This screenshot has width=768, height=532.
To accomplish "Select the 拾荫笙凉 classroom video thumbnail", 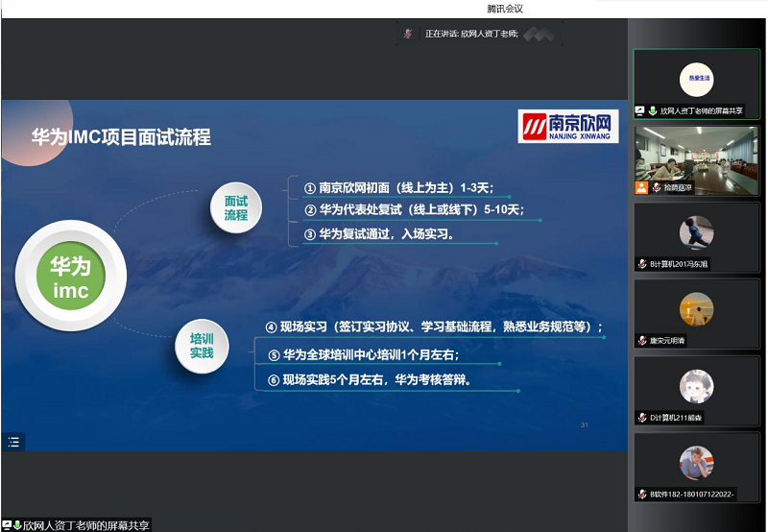I will coord(696,154).
